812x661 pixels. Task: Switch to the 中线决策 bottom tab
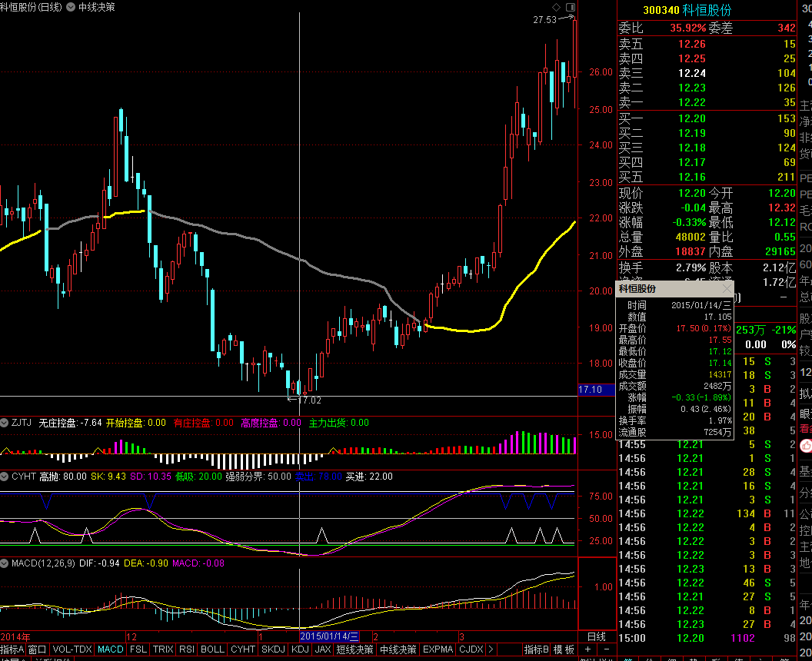[398, 649]
